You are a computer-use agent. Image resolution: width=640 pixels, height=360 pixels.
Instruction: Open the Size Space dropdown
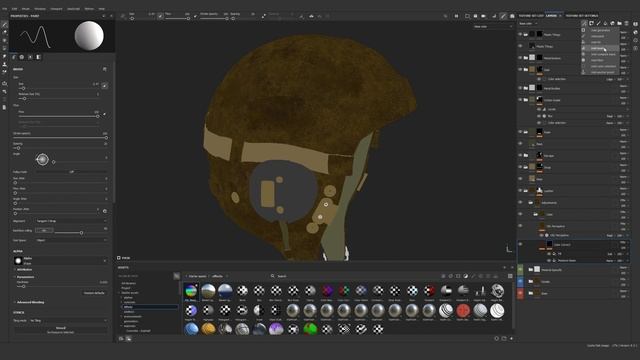[x=71, y=240]
